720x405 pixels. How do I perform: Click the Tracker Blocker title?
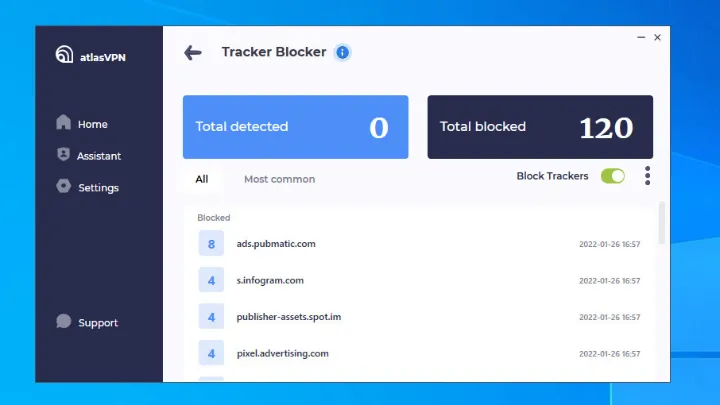tap(274, 52)
